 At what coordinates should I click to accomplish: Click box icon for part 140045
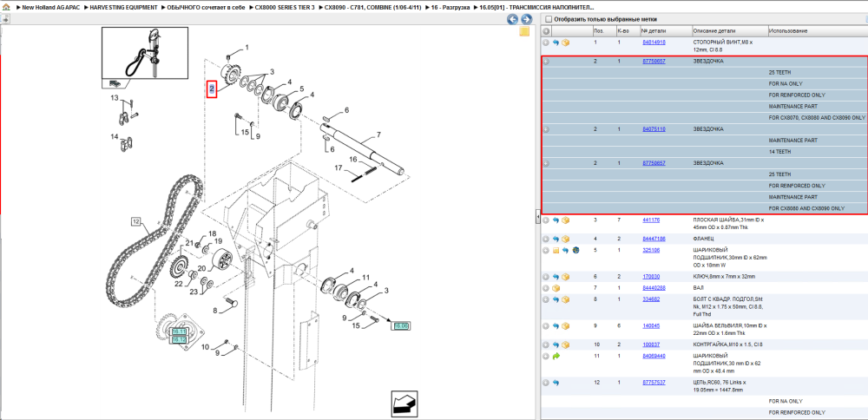pyautogui.click(x=565, y=326)
